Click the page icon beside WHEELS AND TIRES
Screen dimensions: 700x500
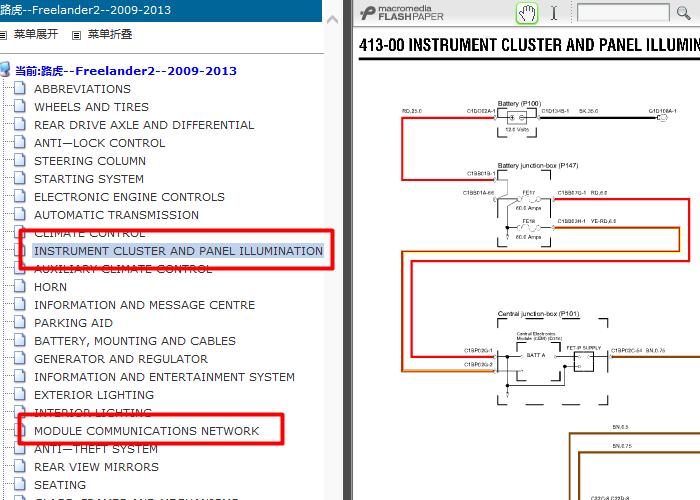tap(20, 106)
